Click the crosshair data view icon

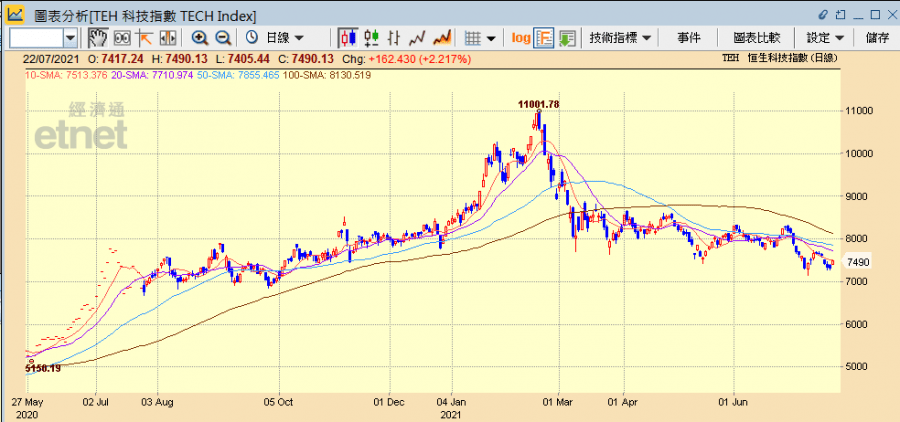click(x=122, y=37)
